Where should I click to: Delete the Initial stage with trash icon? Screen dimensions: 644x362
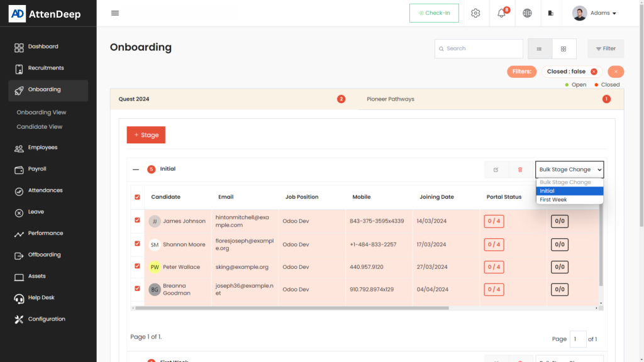(519, 170)
